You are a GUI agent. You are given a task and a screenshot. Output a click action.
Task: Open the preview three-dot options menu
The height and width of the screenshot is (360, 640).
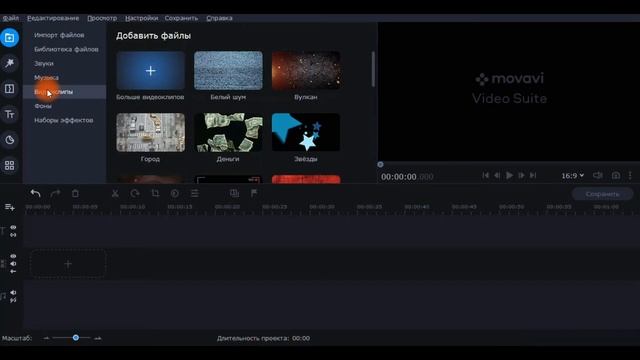coord(630,176)
